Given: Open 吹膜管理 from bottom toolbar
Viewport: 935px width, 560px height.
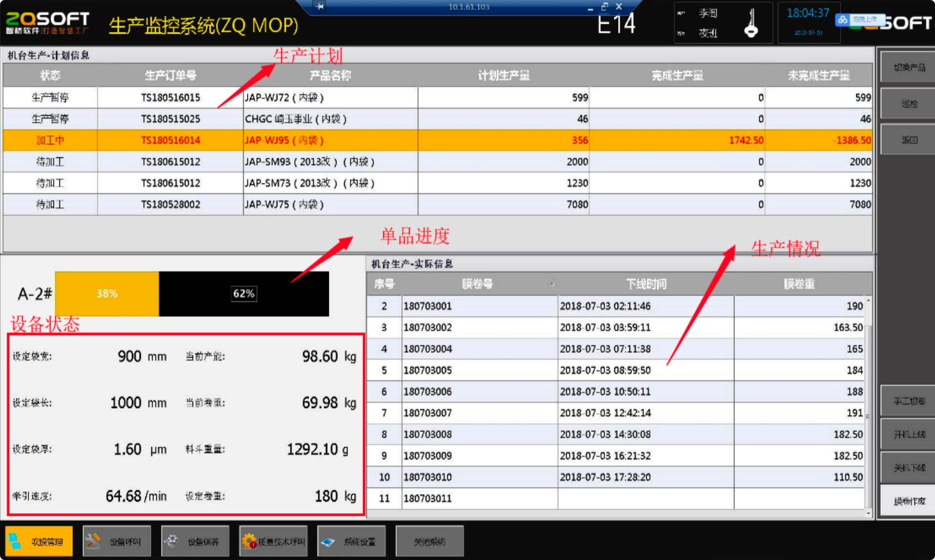Looking at the screenshot, I should (39, 541).
